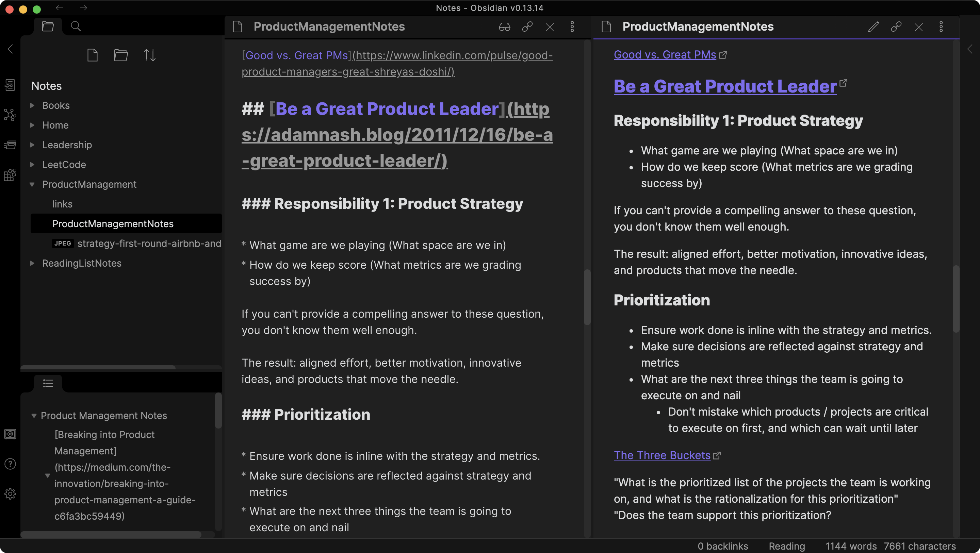The width and height of the screenshot is (980, 553).
Task: Open the graph view from left ribbon
Action: pyautogui.click(x=10, y=115)
